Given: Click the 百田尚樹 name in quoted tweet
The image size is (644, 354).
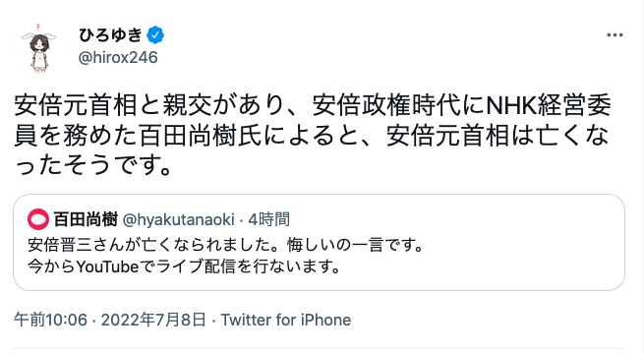Looking at the screenshot, I should (x=86, y=219).
